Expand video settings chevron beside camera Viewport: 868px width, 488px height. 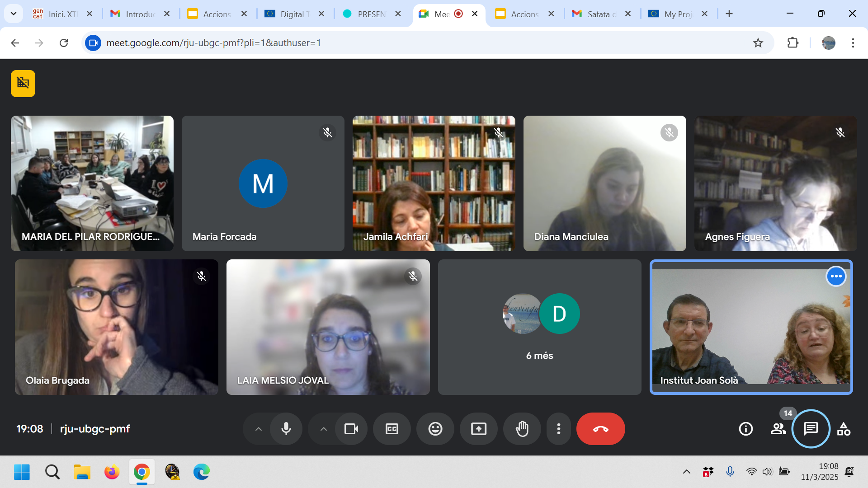(323, 429)
